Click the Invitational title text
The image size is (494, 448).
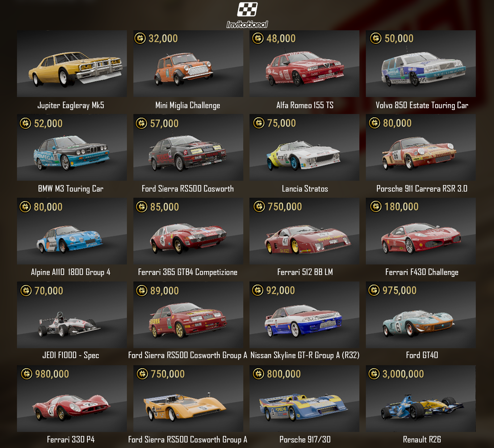click(247, 24)
